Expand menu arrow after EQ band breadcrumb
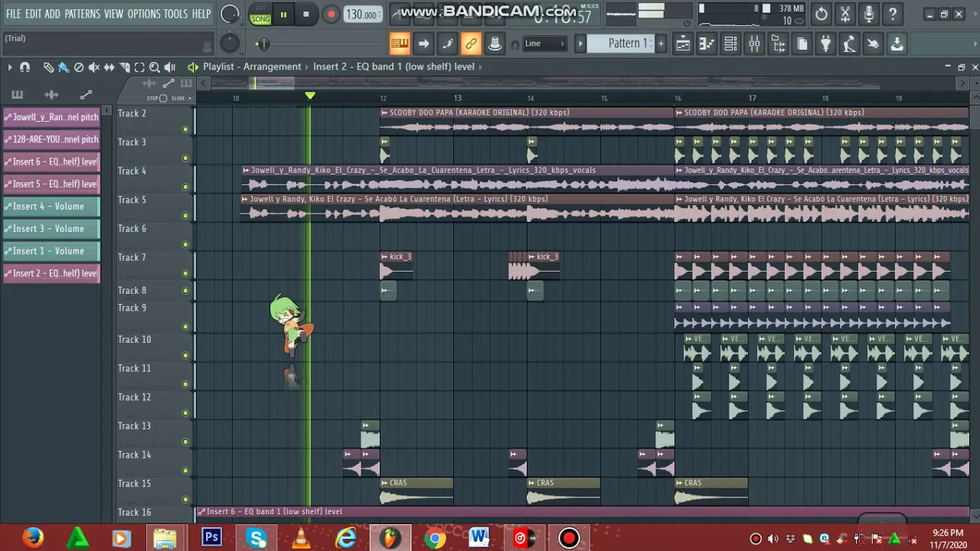Image resolution: width=980 pixels, height=551 pixels. coord(481,67)
